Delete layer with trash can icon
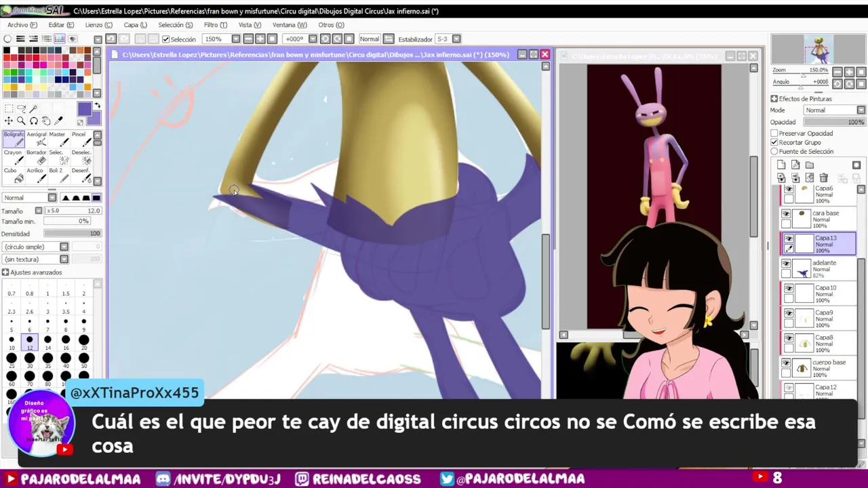This screenshot has width=868, height=488. [x=823, y=178]
